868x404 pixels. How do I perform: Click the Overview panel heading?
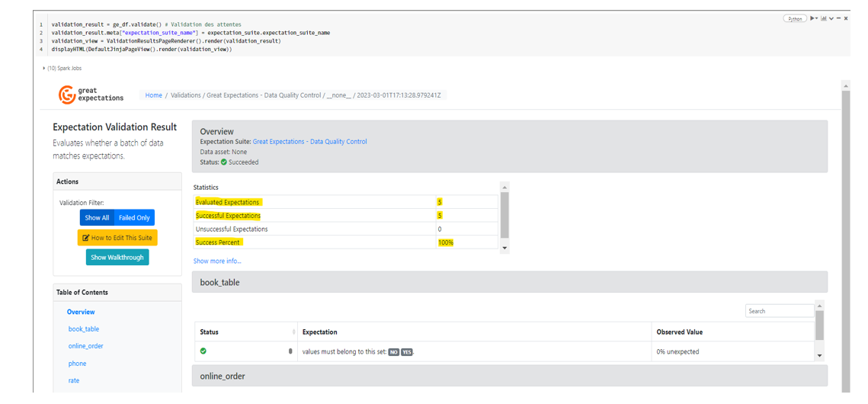click(x=218, y=132)
